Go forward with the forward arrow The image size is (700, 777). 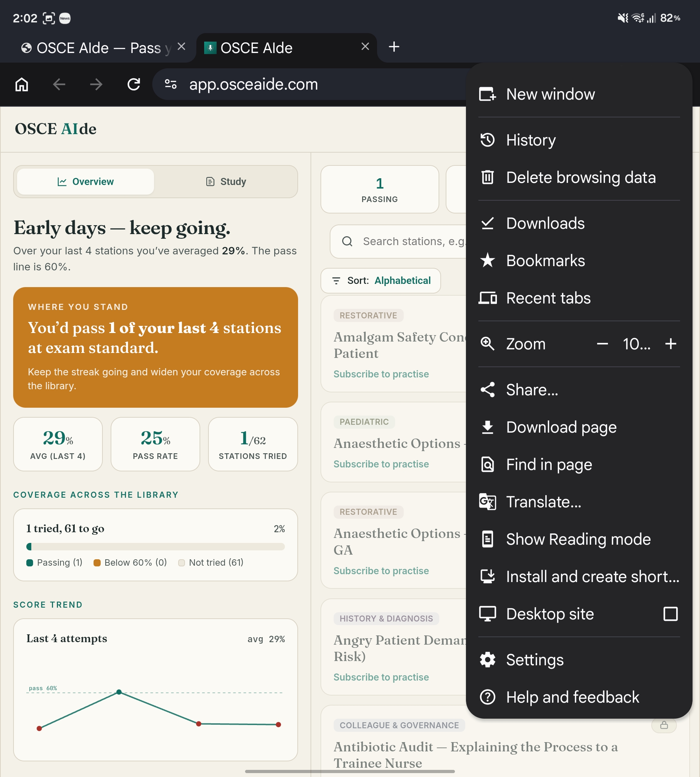click(96, 84)
